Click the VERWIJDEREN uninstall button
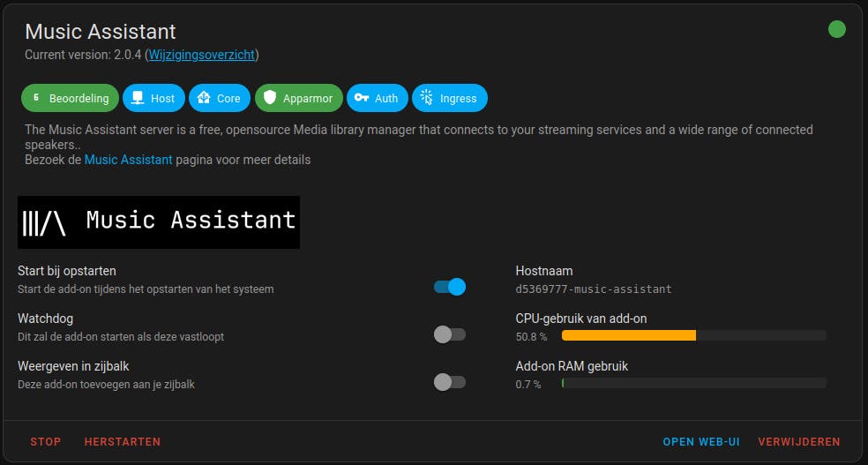The height and width of the screenshot is (465, 868). [x=799, y=441]
